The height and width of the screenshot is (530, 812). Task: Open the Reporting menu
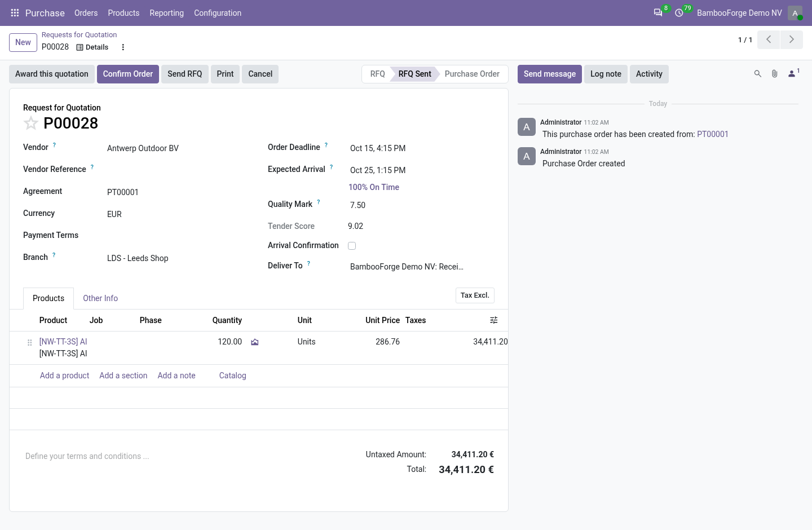click(166, 13)
